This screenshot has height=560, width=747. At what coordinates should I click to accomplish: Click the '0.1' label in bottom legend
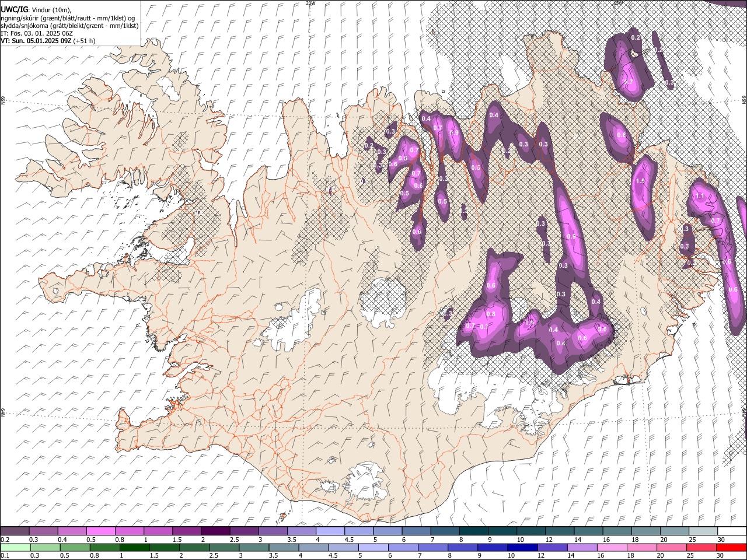click(5, 555)
